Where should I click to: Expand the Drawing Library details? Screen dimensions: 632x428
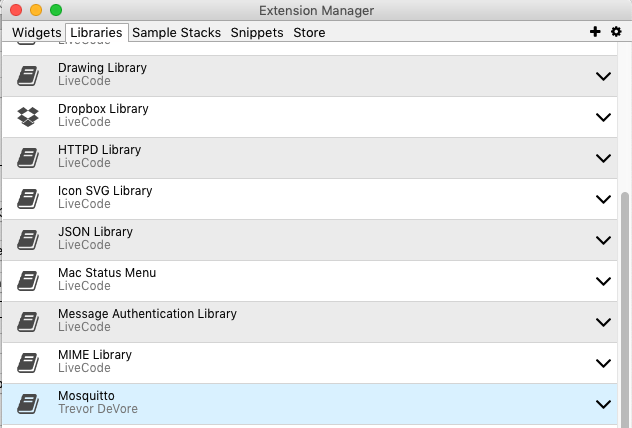603,76
